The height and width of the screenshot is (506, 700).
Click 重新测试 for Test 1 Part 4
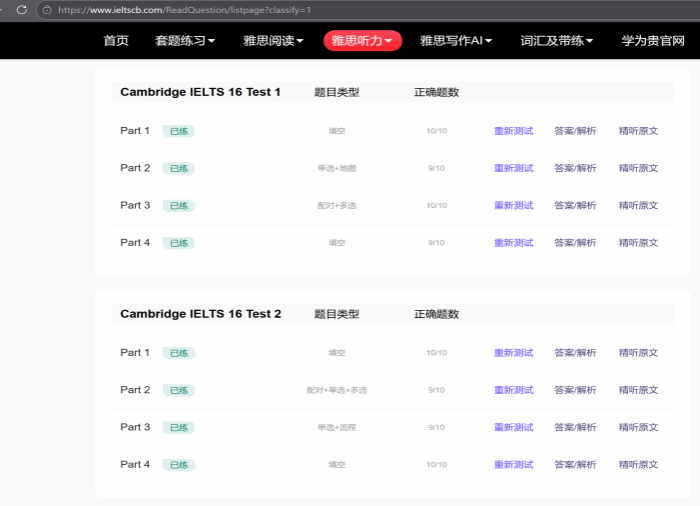pos(513,243)
